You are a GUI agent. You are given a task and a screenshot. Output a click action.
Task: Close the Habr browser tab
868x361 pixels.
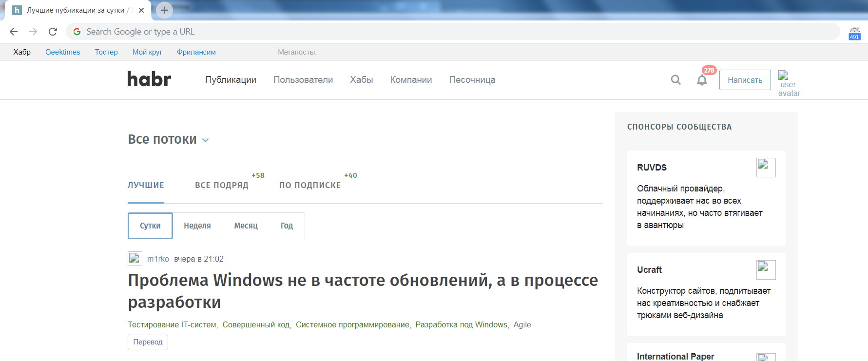pos(141,10)
